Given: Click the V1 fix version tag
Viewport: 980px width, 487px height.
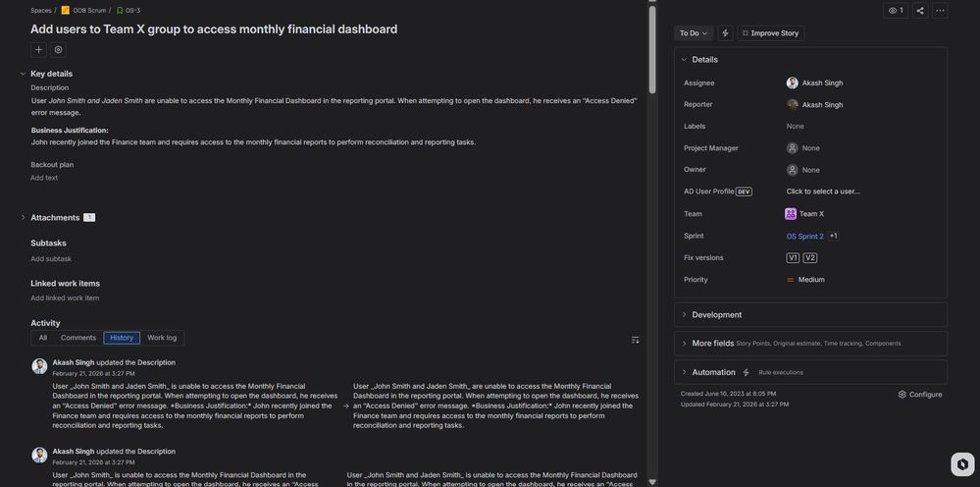Looking at the screenshot, I should click(793, 257).
